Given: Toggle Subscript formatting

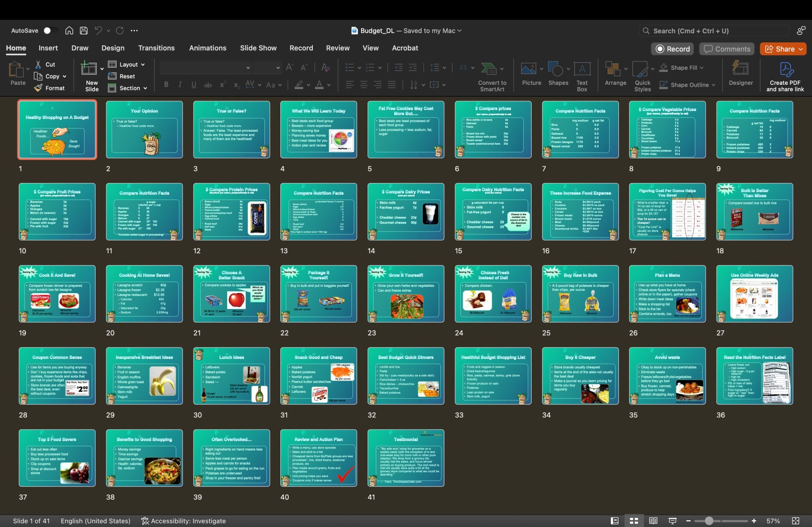Looking at the screenshot, I should (x=236, y=84).
